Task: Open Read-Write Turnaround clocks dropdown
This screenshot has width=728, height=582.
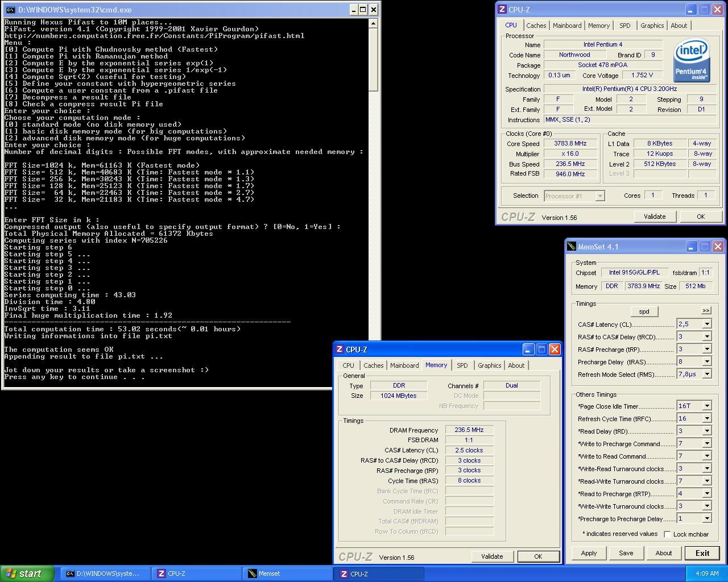Action: [707, 481]
